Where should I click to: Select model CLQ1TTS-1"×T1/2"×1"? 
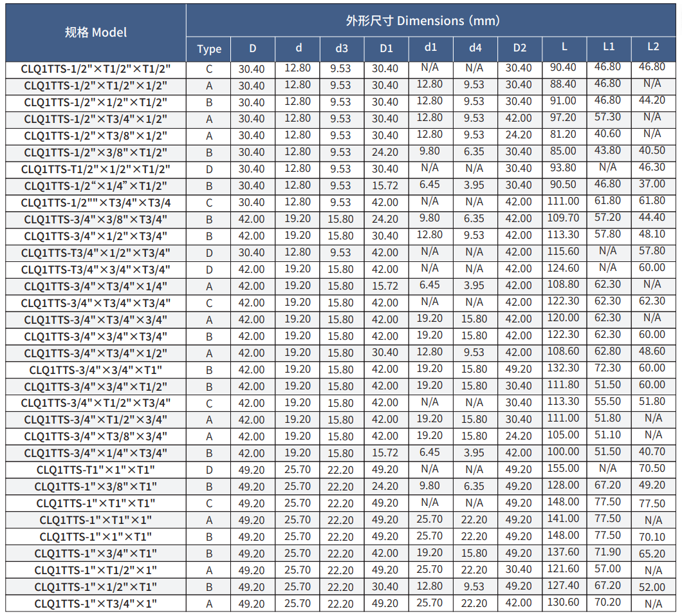[96, 570]
